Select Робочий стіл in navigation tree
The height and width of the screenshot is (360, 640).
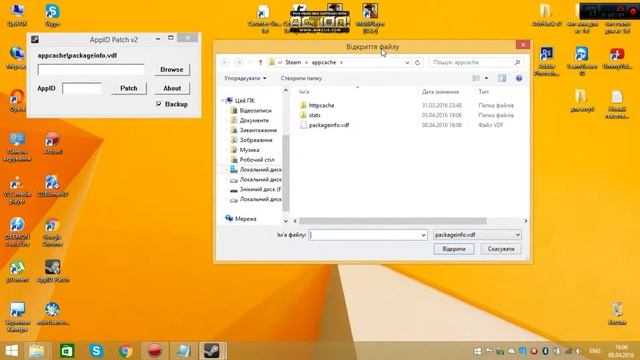click(x=257, y=160)
